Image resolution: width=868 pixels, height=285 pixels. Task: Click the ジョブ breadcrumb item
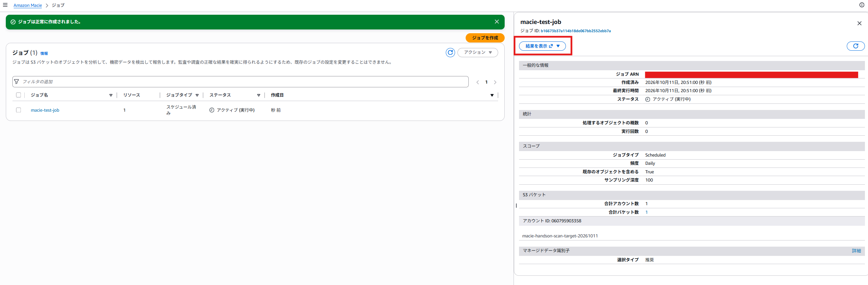pos(58,5)
